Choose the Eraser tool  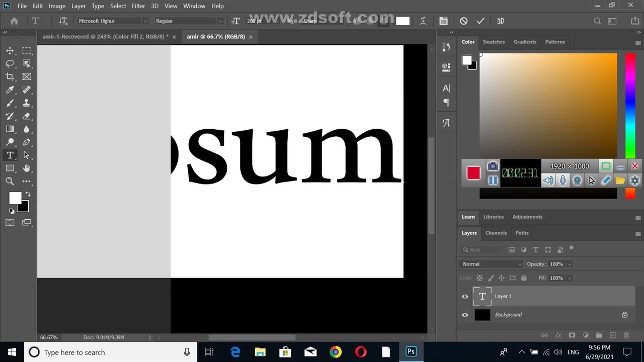27,116
